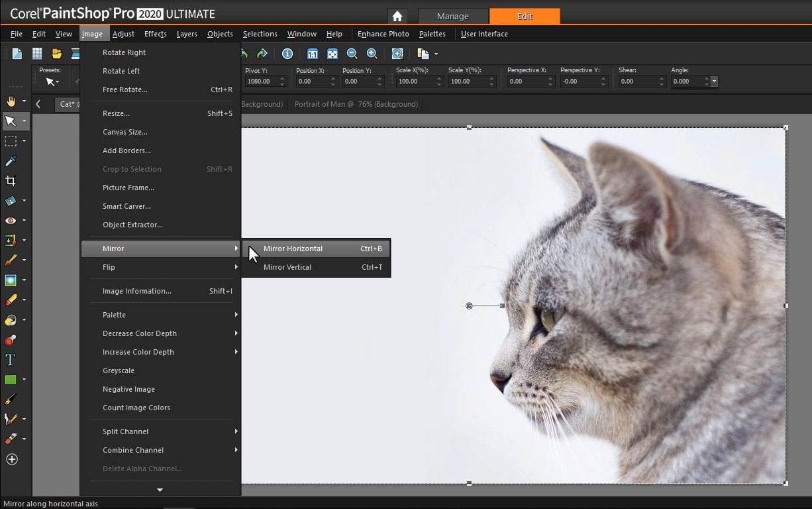
Task: Zoom image to actual size with 1:1 icon
Action: pyautogui.click(x=312, y=54)
